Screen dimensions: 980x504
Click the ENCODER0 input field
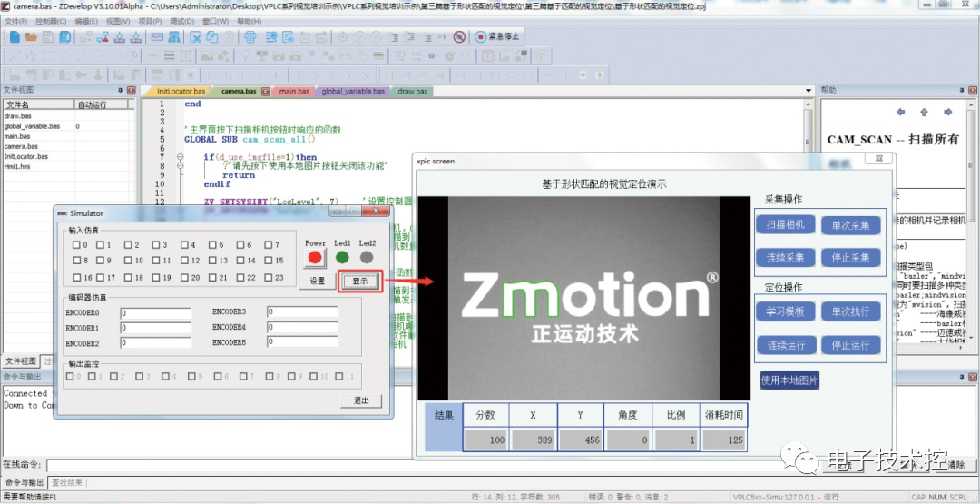tap(156, 312)
